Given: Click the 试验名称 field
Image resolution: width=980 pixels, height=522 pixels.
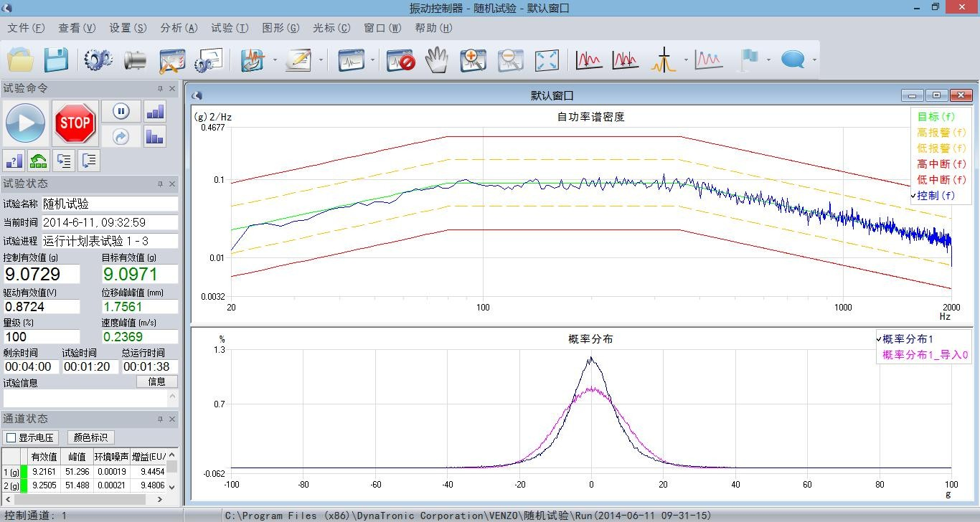Looking at the screenshot, I should pyautogui.click(x=109, y=204).
